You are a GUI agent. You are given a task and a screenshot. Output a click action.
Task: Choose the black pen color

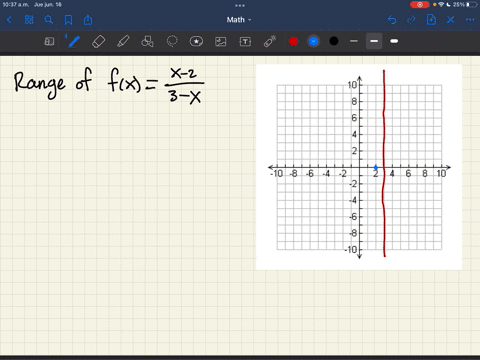[x=334, y=41]
